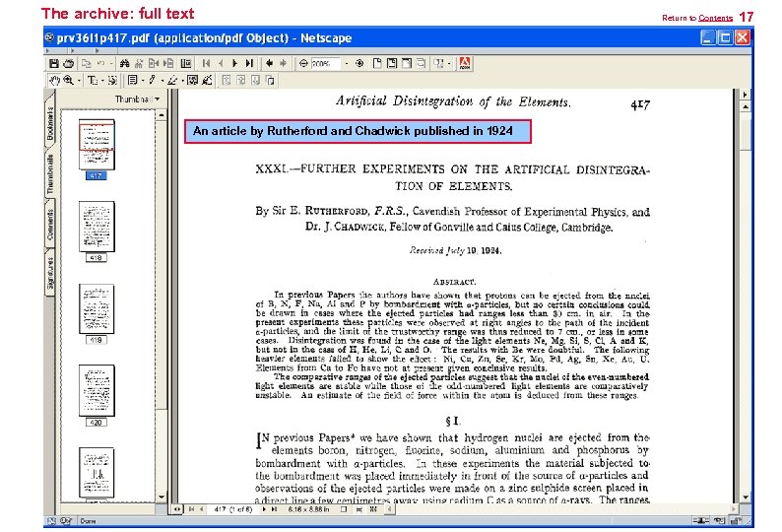Click the Zoom In plus icon
Image resolution: width=782 pixels, height=532 pixels.
[359, 63]
